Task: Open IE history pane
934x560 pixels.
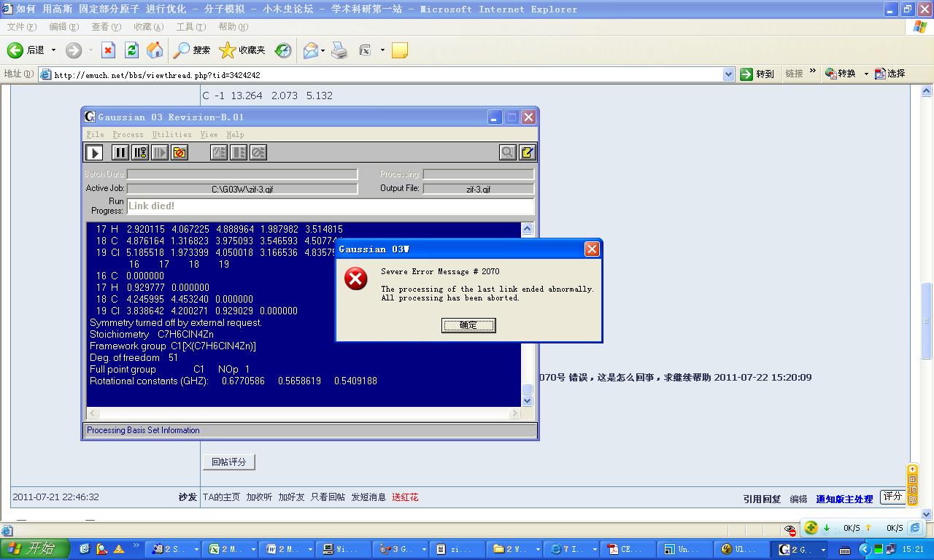Action: coord(283,50)
